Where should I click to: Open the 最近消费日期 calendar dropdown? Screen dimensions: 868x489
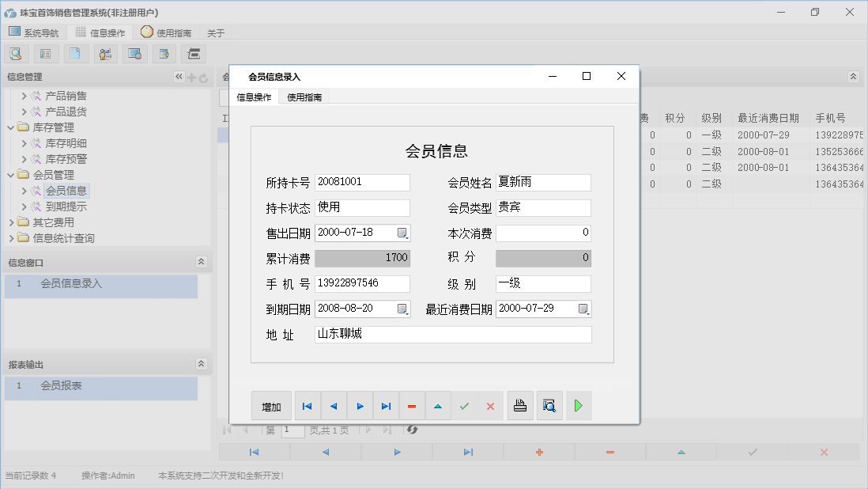[583, 309]
